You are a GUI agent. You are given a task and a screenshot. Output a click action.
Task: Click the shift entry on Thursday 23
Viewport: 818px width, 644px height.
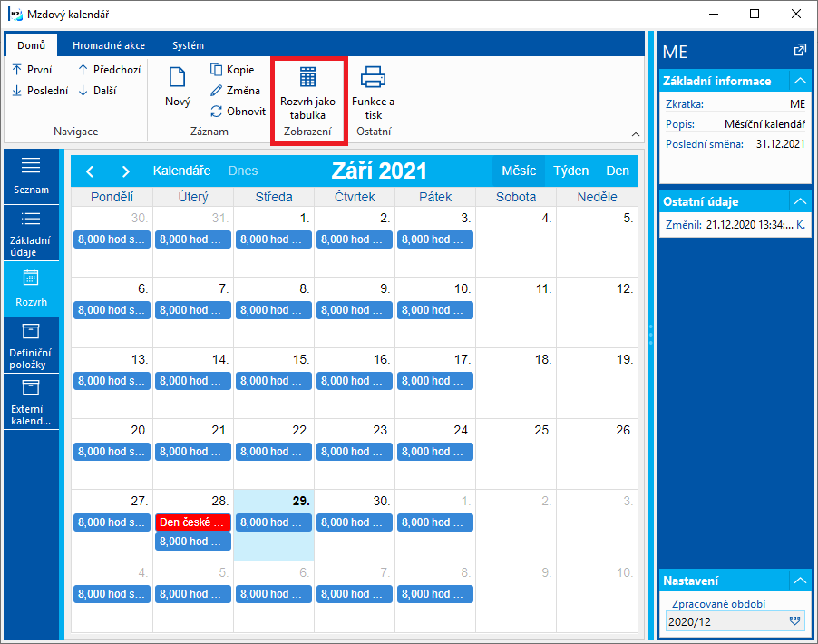[x=355, y=452]
